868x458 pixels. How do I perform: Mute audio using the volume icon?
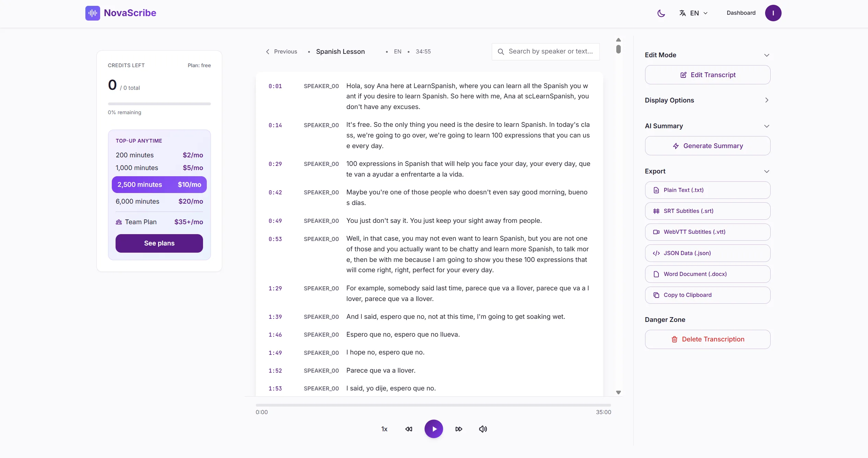tap(483, 429)
